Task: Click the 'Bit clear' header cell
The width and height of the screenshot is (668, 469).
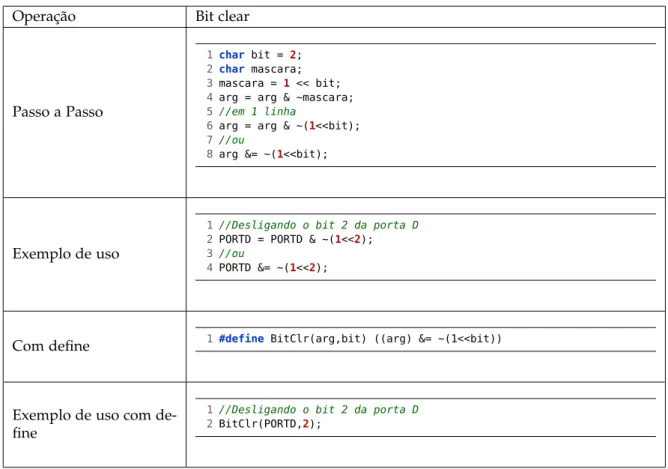Action: tap(425, 17)
